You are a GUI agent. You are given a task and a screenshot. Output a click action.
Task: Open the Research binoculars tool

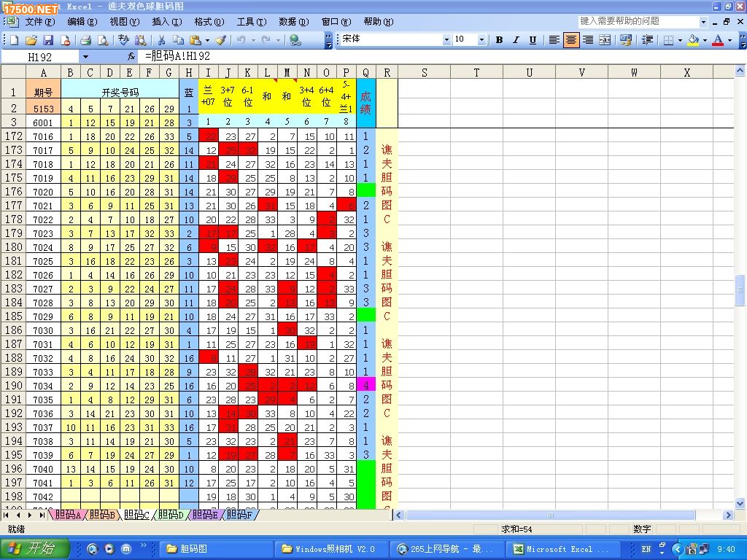pos(141,41)
